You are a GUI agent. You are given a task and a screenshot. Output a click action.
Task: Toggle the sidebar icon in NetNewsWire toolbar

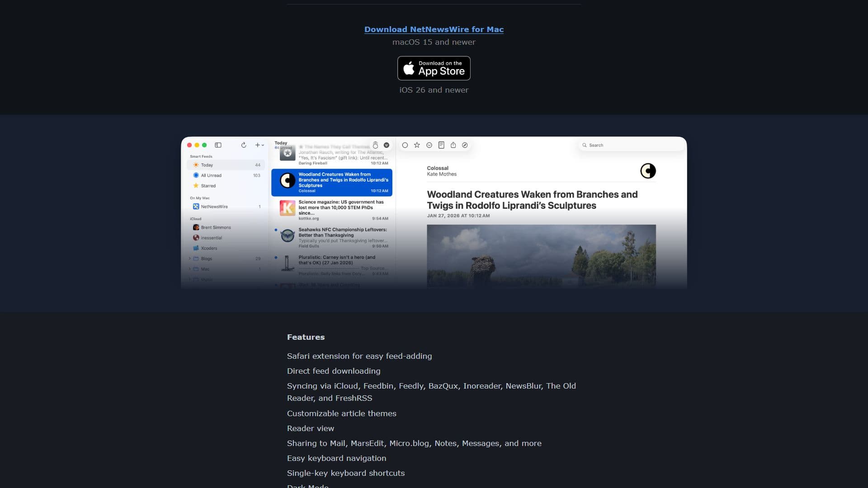point(218,145)
